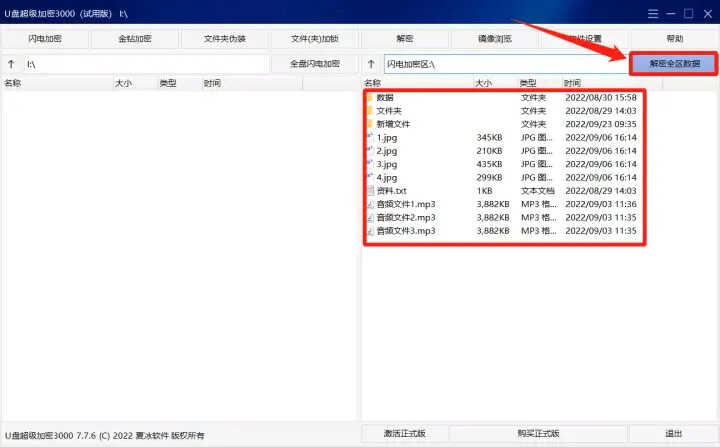Select file name 3.jpg
This screenshot has width=720, height=447.
coord(387,164)
